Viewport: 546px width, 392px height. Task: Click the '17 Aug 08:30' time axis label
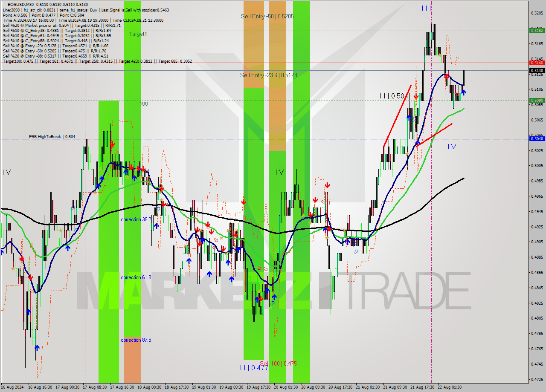[x=95, y=387]
